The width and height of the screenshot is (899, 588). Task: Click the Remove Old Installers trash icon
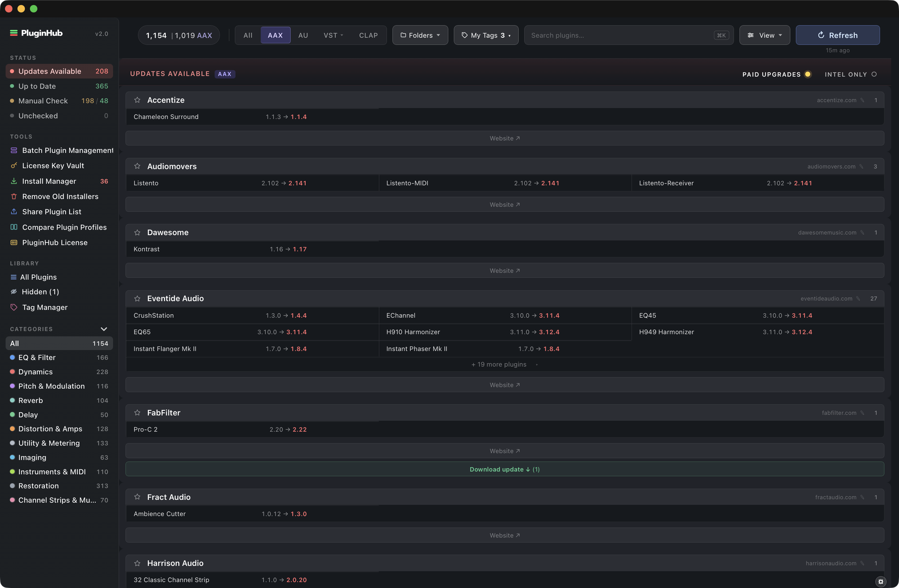[14, 196]
